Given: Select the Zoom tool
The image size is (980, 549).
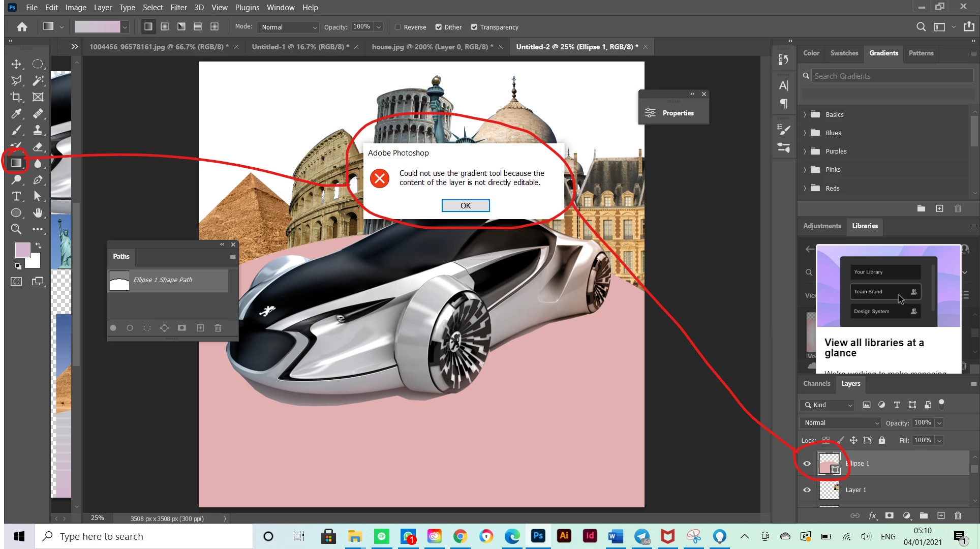Looking at the screenshot, I should (16, 229).
